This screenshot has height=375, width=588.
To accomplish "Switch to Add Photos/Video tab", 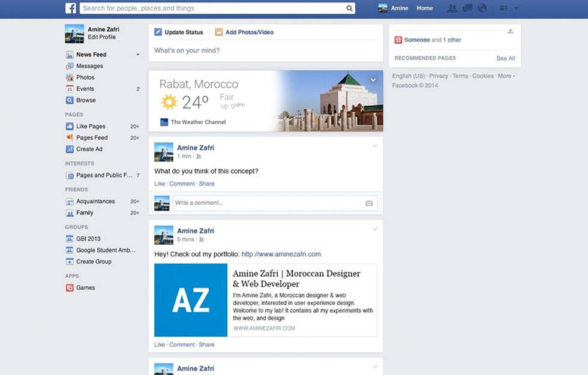I will coord(244,32).
